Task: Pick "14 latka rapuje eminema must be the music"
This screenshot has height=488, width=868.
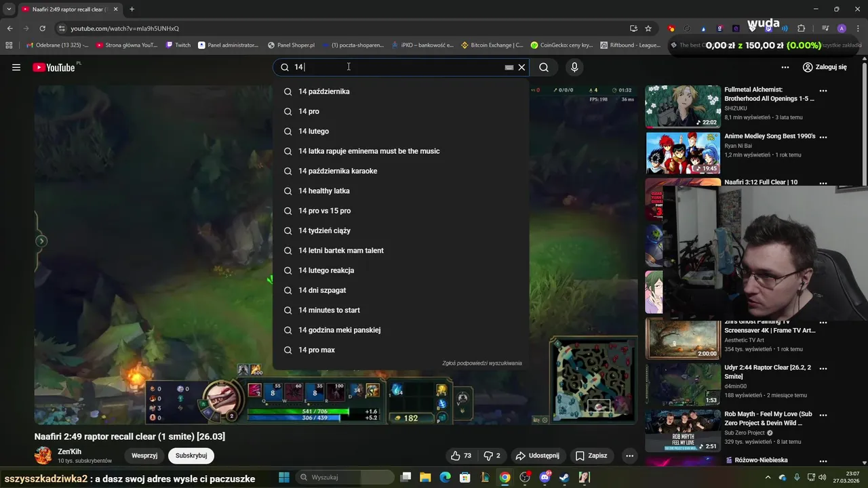Action: tap(401, 151)
